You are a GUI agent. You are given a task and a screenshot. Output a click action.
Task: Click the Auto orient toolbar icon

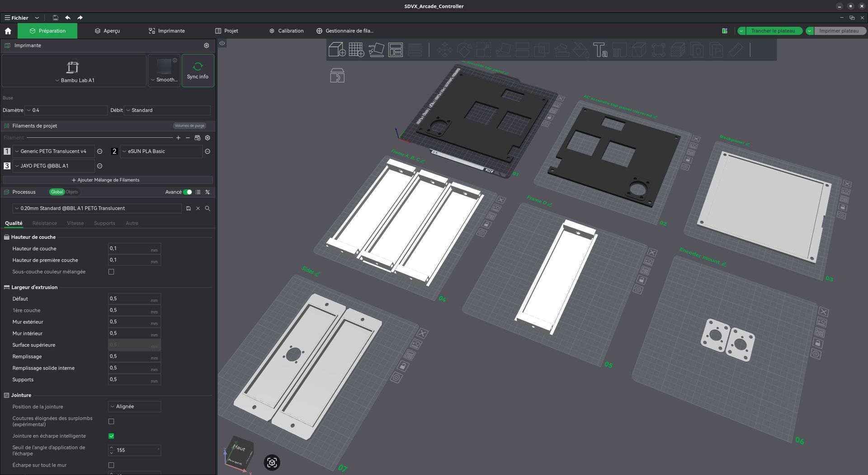tap(376, 49)
